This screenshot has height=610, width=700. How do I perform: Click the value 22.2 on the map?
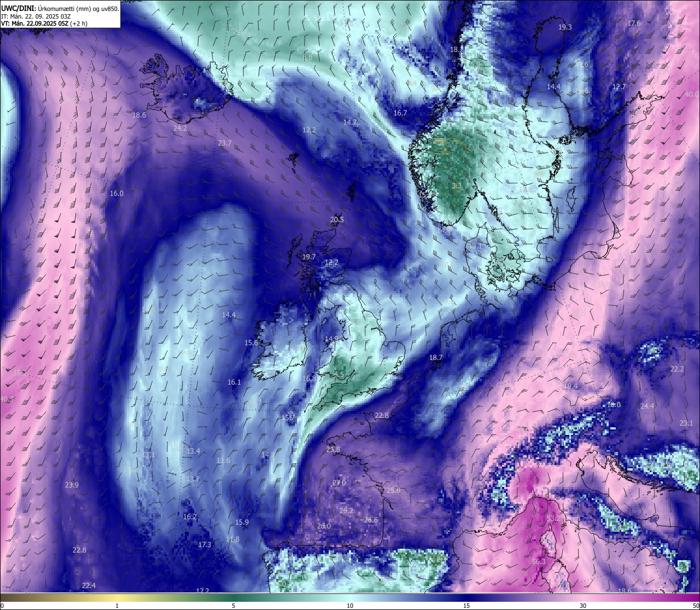click(677, 369)
